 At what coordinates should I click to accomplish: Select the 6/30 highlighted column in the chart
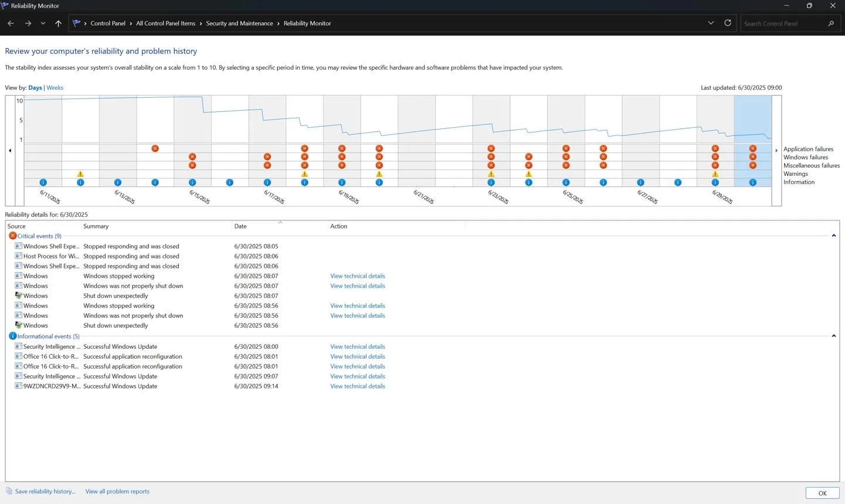pyautogui.click(x=753, y=141)
